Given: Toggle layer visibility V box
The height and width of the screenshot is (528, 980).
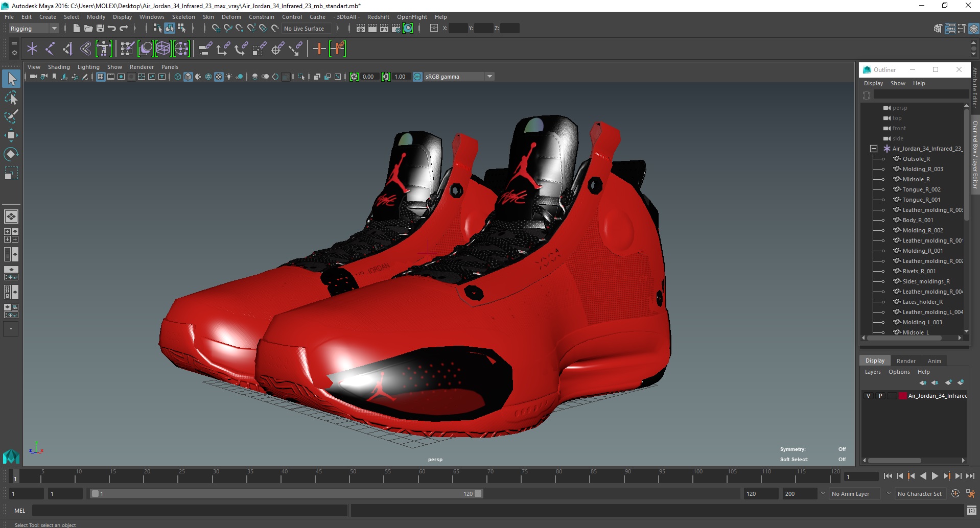Looking at the screenshot, I should (x=868, y=396).
